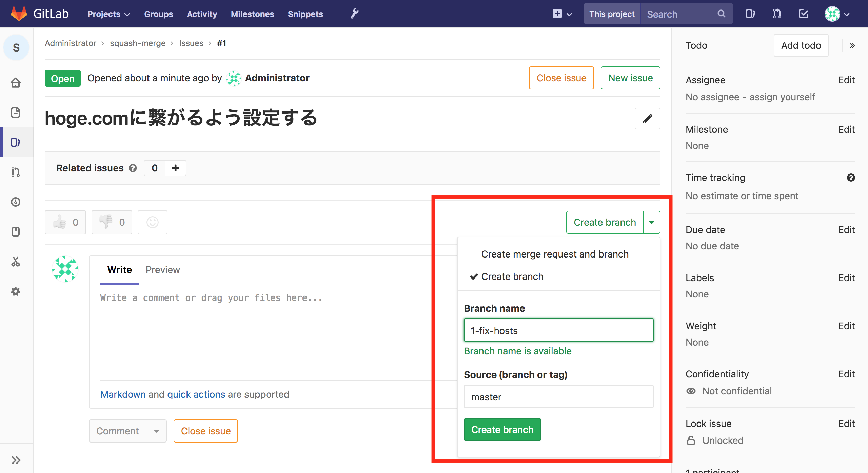
Task: Open Merge Requests from the left sidebar
Action: pyautogui.click(x=16, y=172)
